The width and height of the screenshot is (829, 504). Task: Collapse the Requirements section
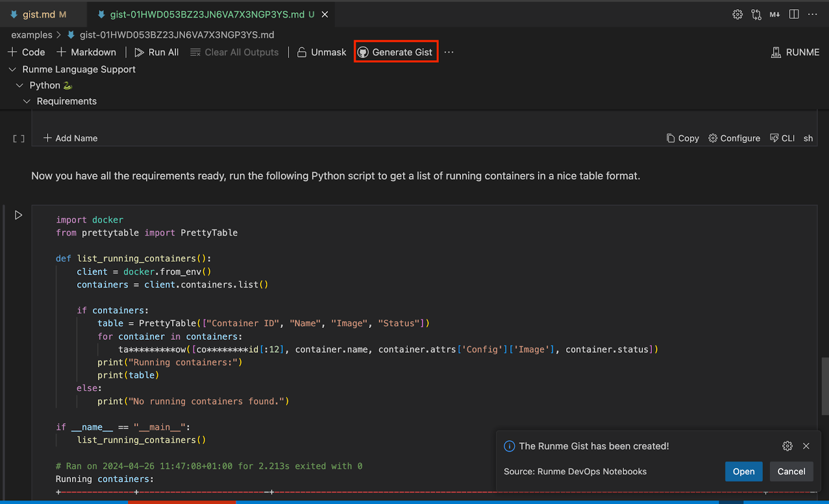[x=27, y=102]
